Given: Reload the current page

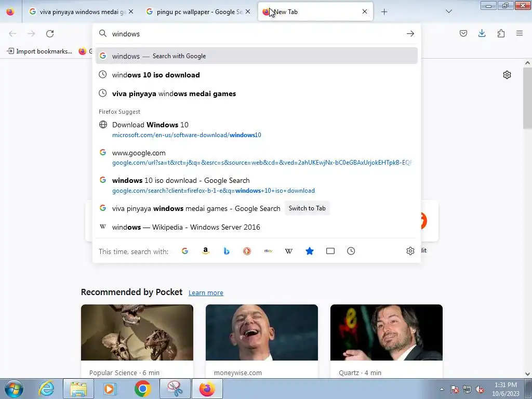Looking at the screenshot, I should coord(50,34).
